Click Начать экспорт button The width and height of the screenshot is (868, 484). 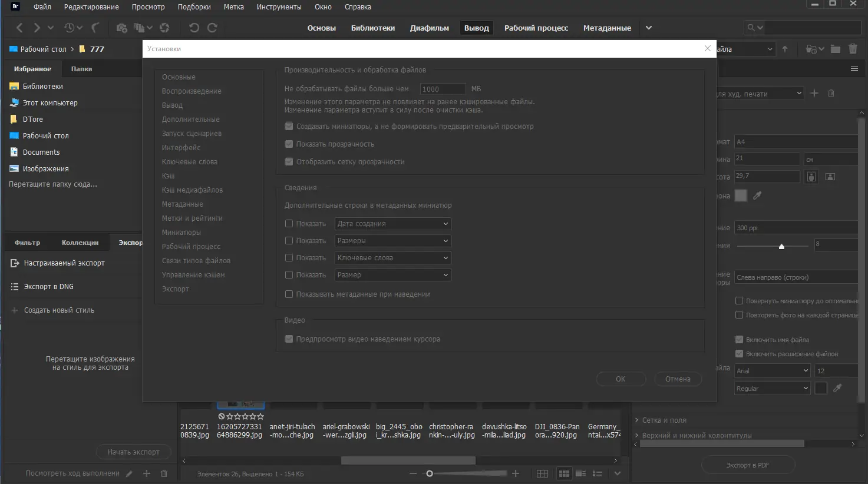pos(133,452)
